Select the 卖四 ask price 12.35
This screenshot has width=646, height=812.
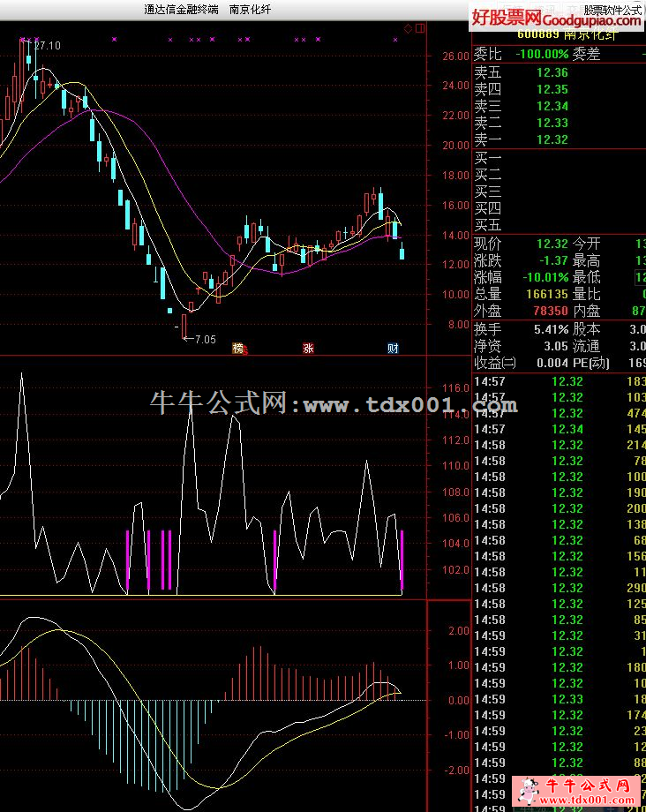[x=552, y=89]
